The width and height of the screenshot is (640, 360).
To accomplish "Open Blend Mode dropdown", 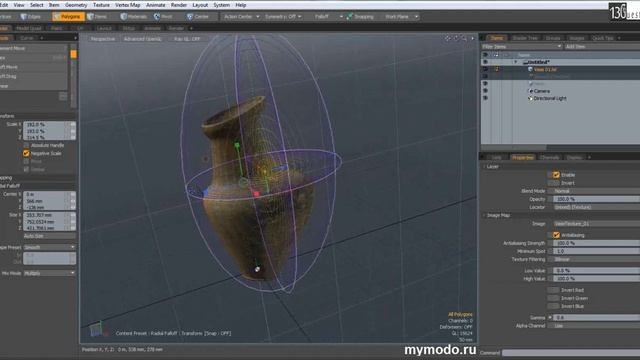I will (x=596, y=191).
